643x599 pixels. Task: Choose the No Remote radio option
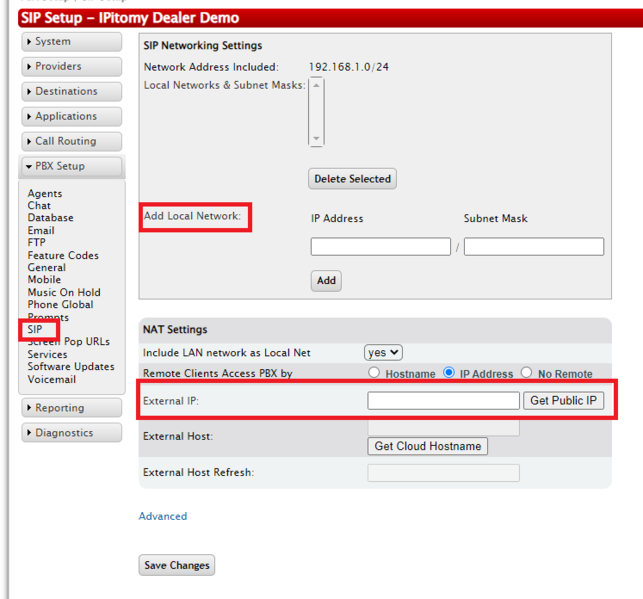coord(527,373)
